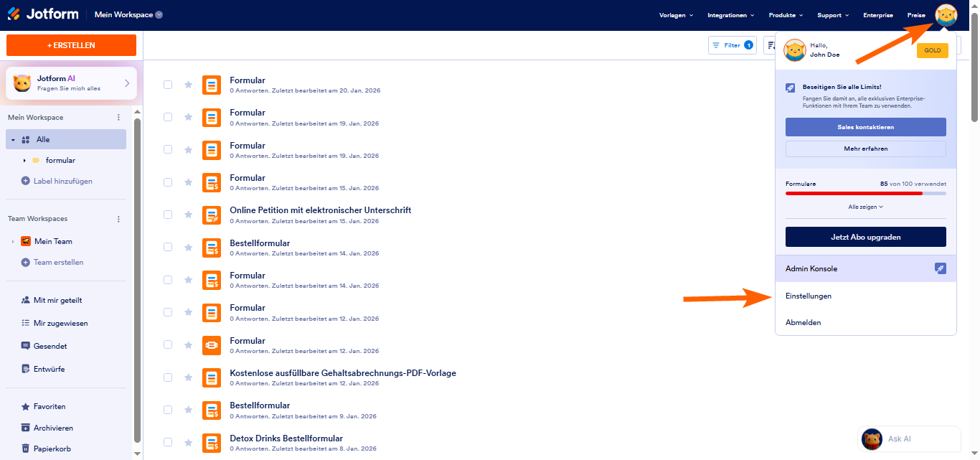Click the Ask AI chat widget

click(x=908, y=438)
